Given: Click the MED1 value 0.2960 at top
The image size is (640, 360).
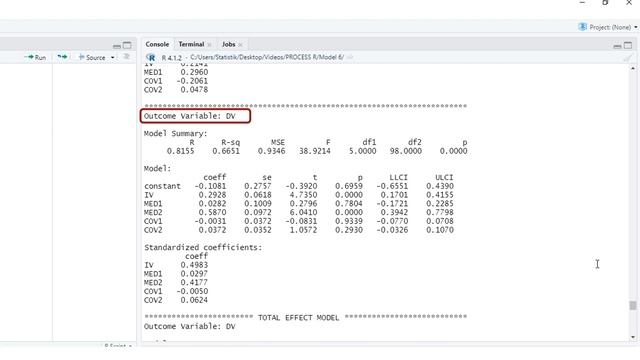Looking at the screenshot, I should tap(194, 72).
